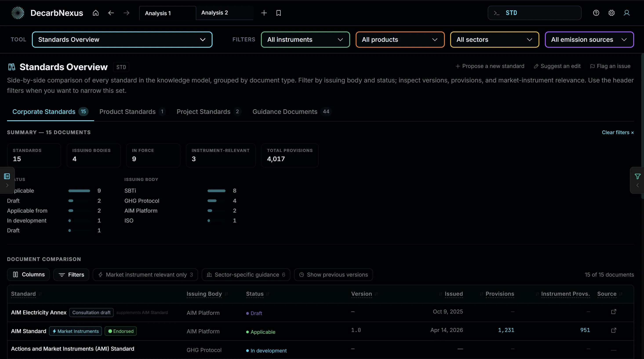Open the Columns chooser
Image resolution: width=644 pixels, height=359 pixels.
click(28, 275)
